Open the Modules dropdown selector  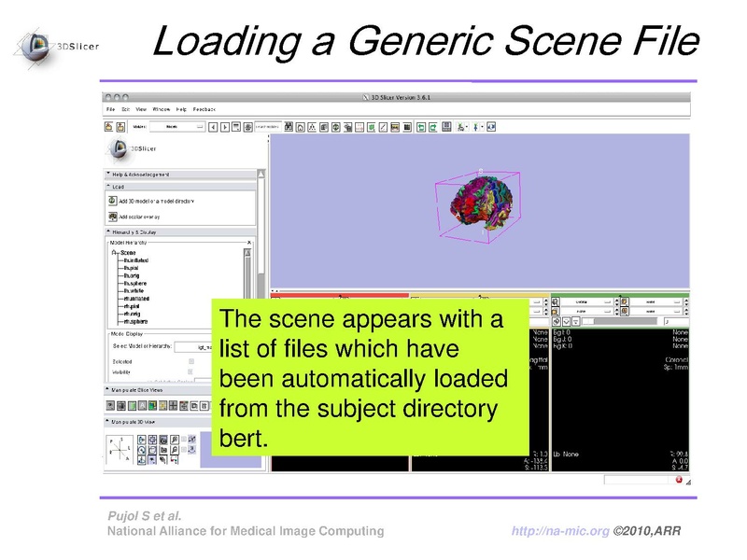point(176,127)
